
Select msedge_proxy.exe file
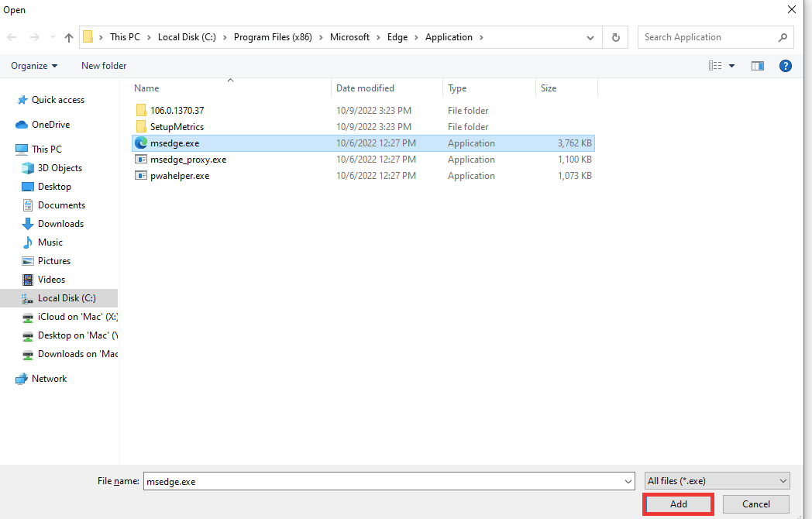point(188,160)
